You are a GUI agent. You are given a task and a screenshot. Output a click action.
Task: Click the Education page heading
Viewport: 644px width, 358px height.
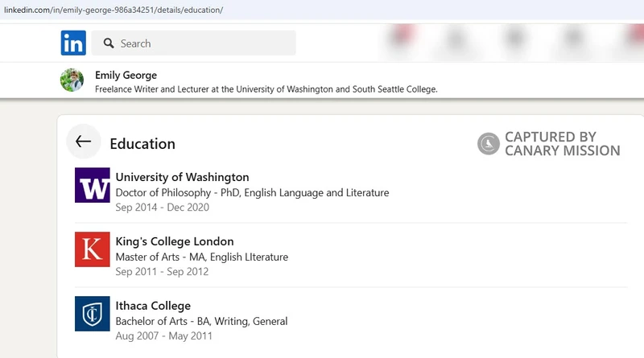[142, 144]
